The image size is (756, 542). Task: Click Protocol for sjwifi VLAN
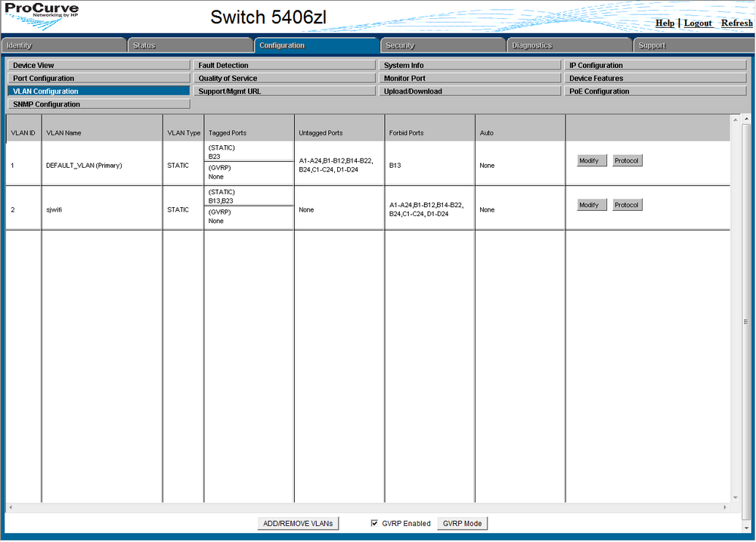coord(627,205)
